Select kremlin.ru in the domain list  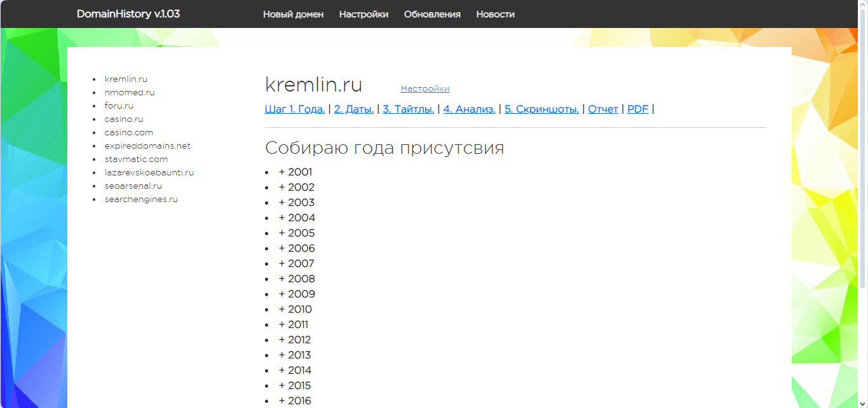tap(126, 79)
